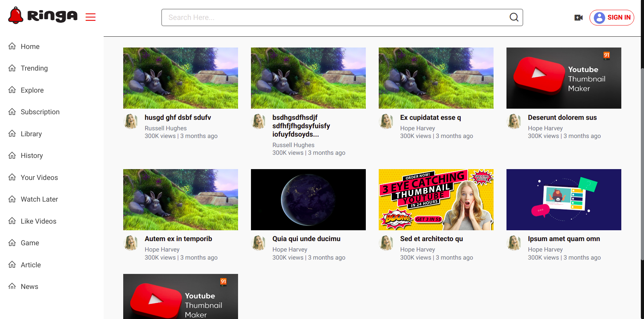Click the Ringa bell logo icon
The width and height of the screenshot is (644, 319).
click(x=16, y=15)
